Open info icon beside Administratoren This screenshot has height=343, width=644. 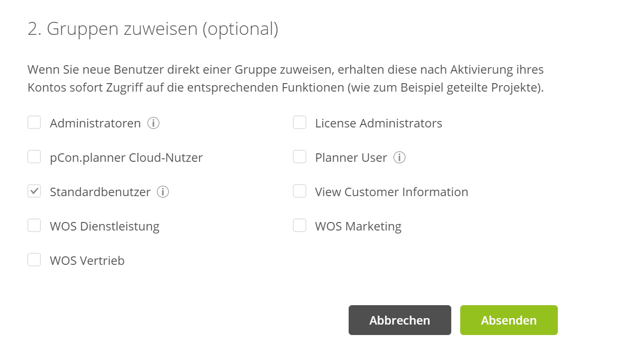click(x=153, y=123)
